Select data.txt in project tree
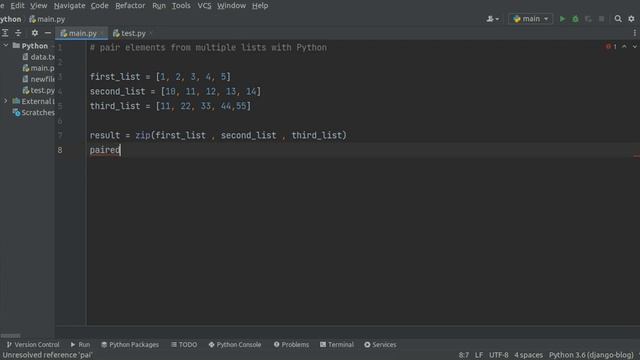 coord(38,57)
